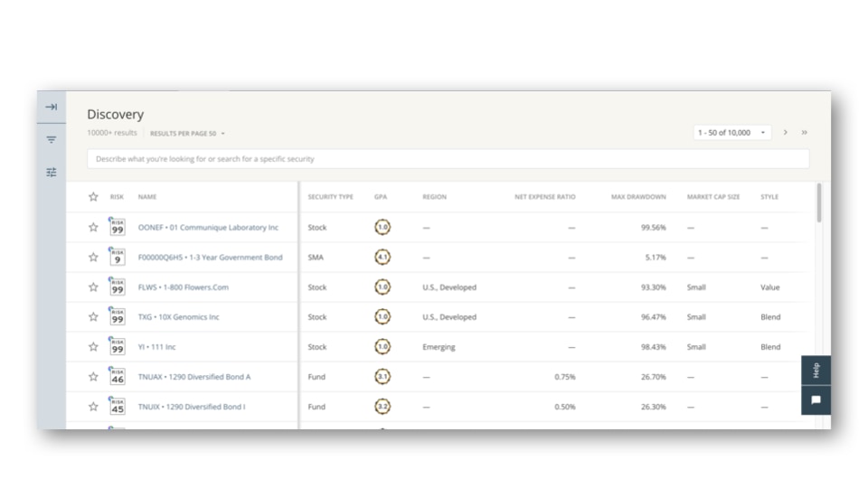The image size is (868, 488).
Task: Open the 1 - 50 of 10,000 dropdown
Action: (731, 133)
